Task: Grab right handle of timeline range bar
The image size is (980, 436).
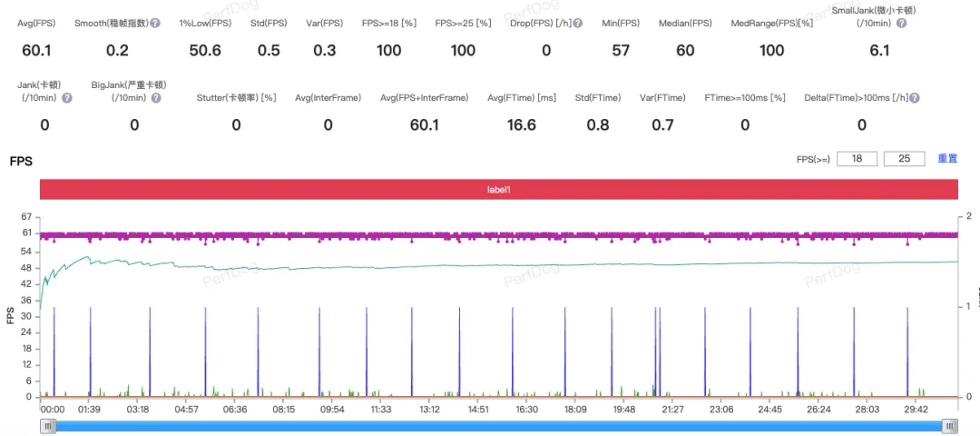Action: click(x=950, y=426)
